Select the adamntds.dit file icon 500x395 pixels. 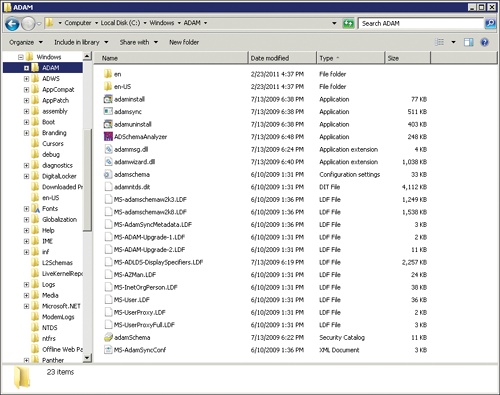108,187
